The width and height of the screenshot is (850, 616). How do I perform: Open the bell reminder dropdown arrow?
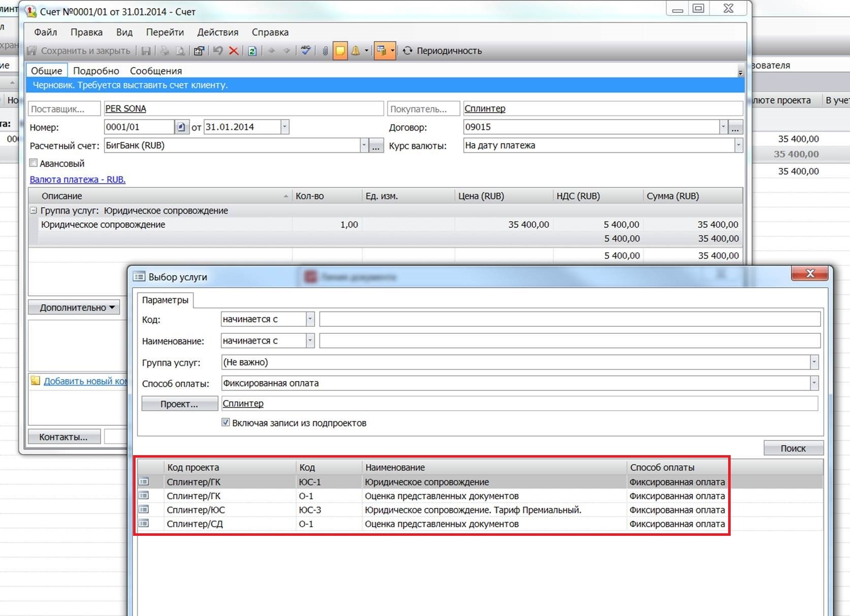[367, 51]
